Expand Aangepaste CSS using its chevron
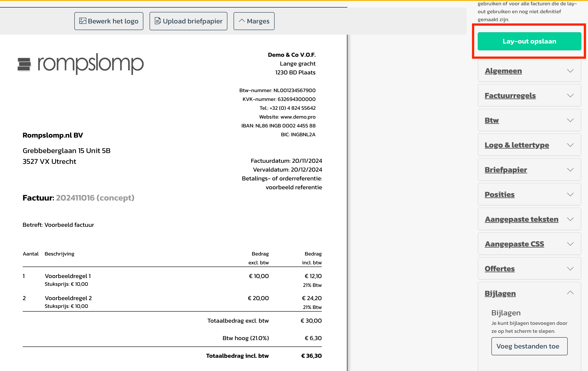 (x=570, y=244)
